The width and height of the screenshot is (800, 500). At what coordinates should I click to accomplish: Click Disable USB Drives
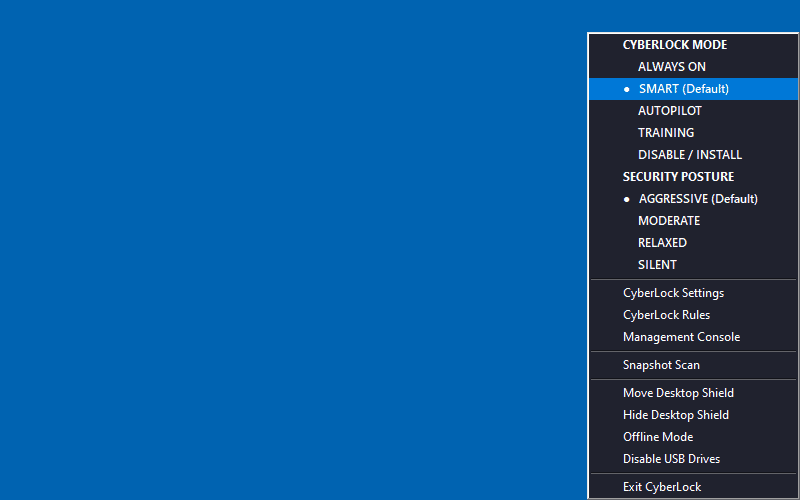[671, 459]
